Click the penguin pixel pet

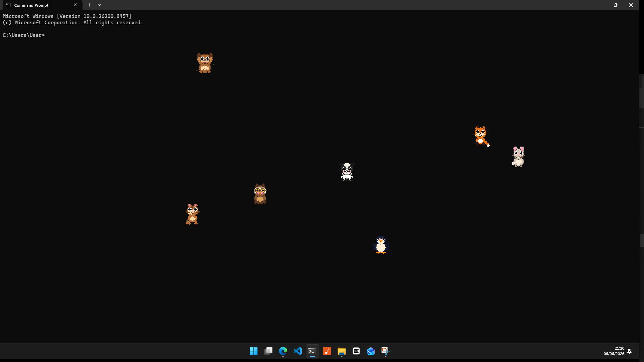pyautogui.click(x=381, y=245)
